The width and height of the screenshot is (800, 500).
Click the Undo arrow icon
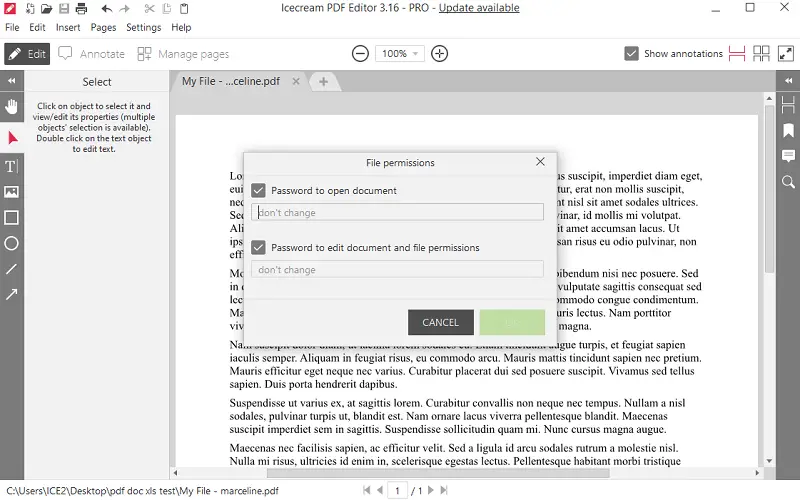coord(106,8)
